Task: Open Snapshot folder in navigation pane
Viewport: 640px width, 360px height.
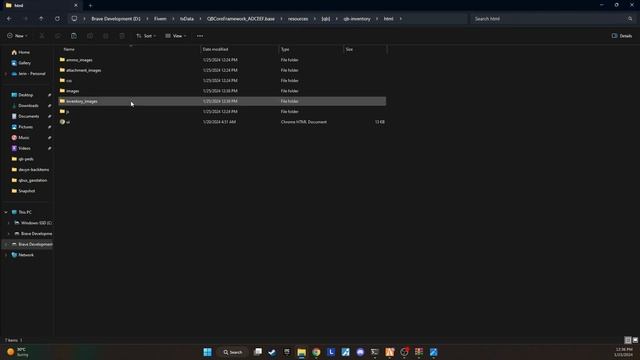Action: [x=27, y=191]
